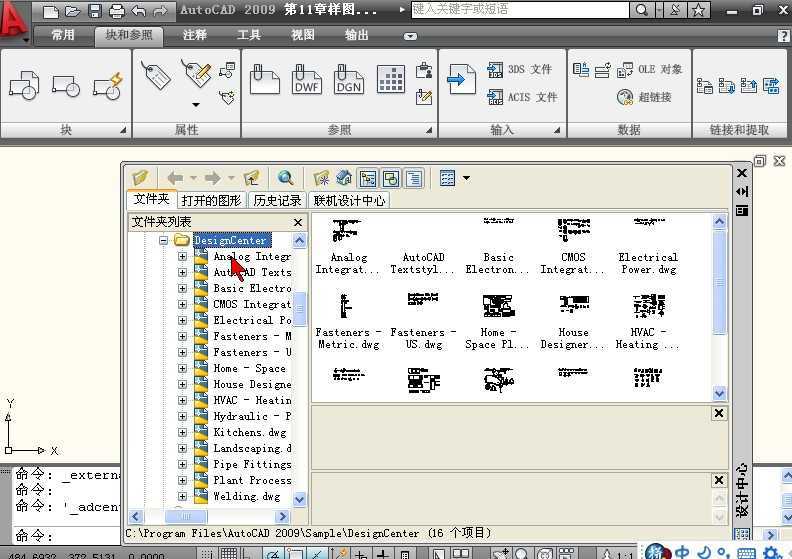The height and width of the screenshot is (559, 792).
Task: Open the DesignCenter palette properties menu button
Action: 741,211
